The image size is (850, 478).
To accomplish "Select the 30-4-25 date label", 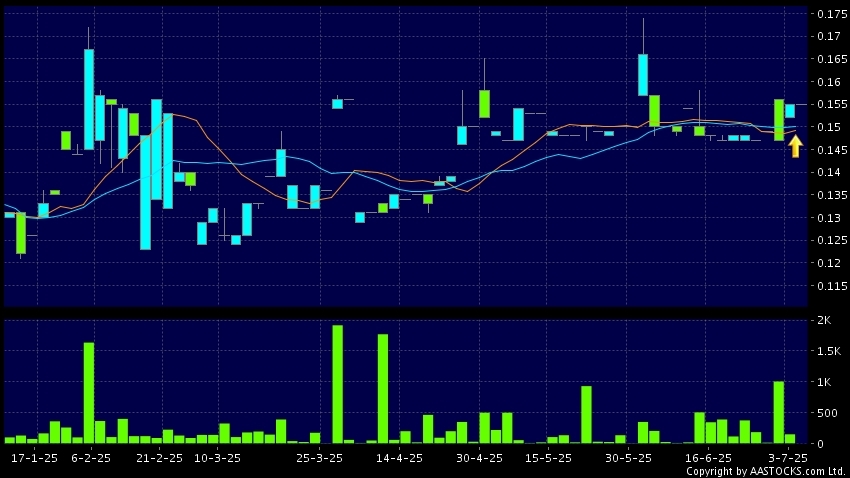I will point(479,458).
